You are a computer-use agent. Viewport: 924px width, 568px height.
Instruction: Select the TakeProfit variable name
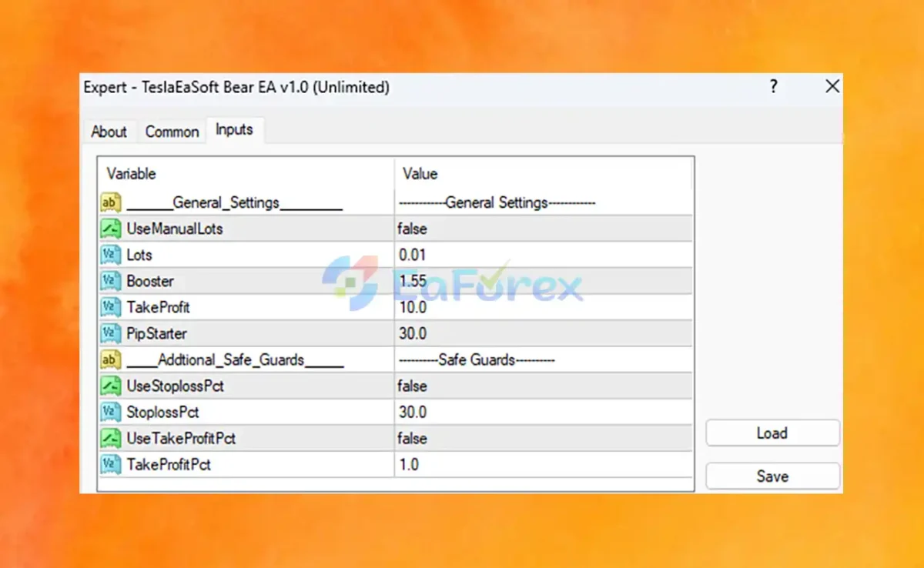158,307
